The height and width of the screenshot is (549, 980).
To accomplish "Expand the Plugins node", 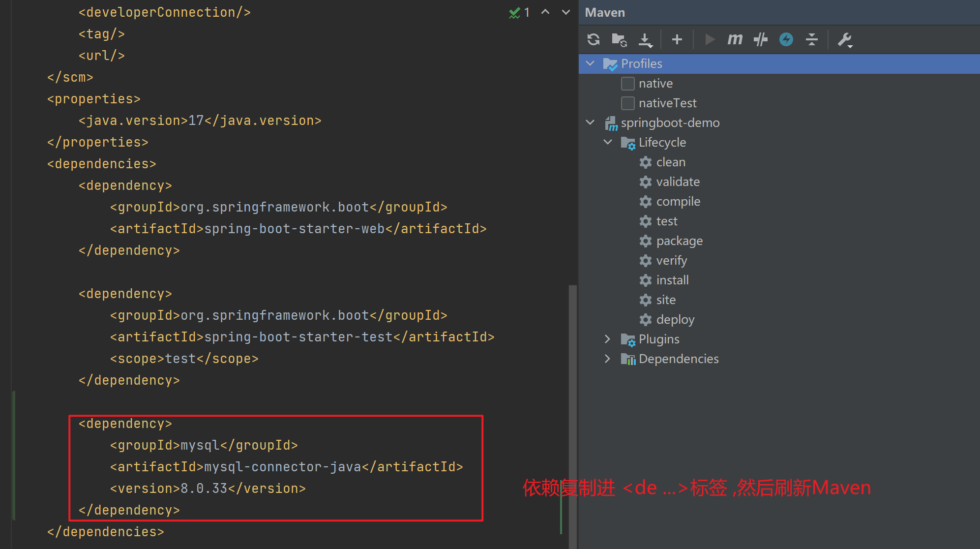I will coord(608,339).
